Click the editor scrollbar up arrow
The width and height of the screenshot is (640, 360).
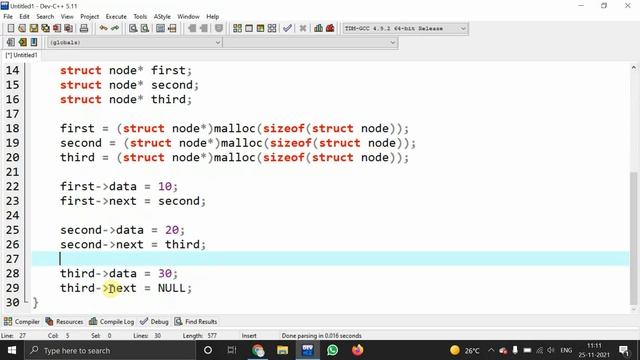coord(633,68)
